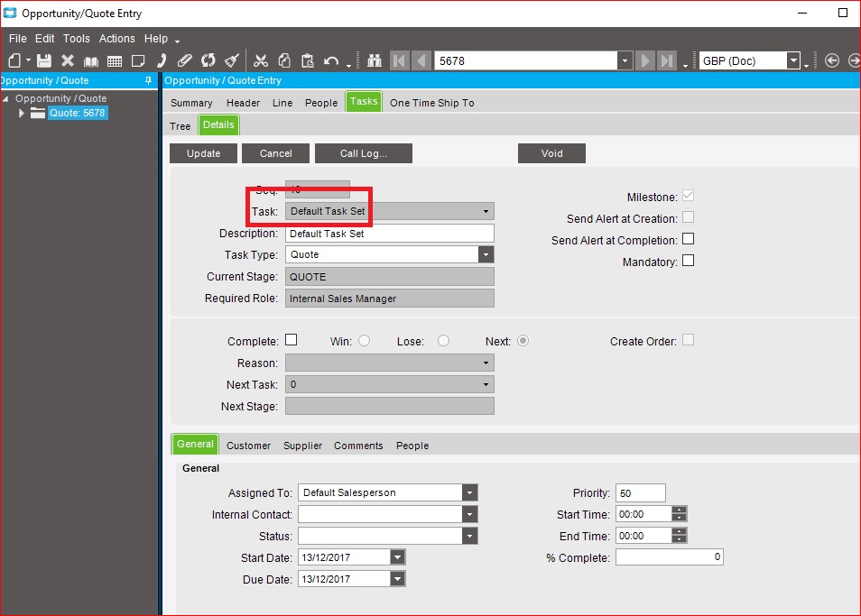Expand the Assigned To dropdown
Screen dimensions: 861x616
click(x=469, y=493)
